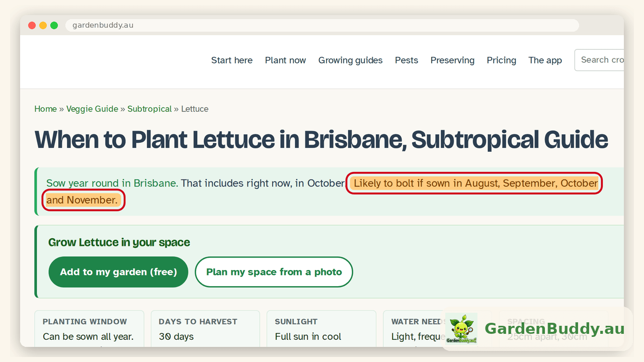Screen dimensions: 644x362
Task: Open Growing guides in the navigation
Action: (350, 60)
